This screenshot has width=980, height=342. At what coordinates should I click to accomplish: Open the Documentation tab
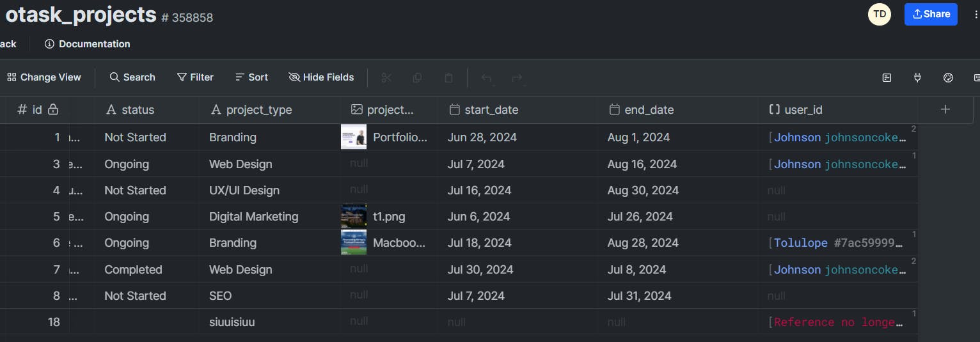[x=87, y=44]
